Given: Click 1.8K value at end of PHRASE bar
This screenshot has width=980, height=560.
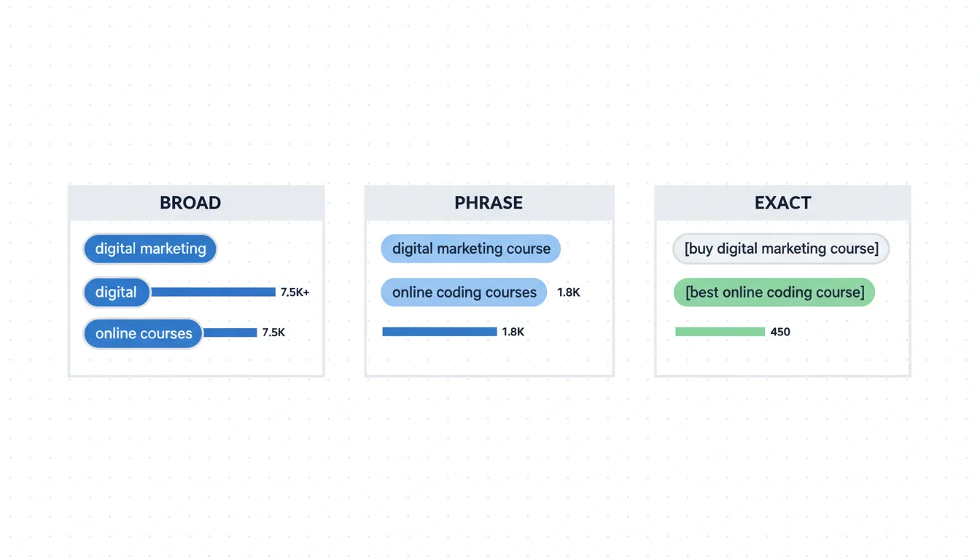Looking at the screenshot, I should click(513, 332).
